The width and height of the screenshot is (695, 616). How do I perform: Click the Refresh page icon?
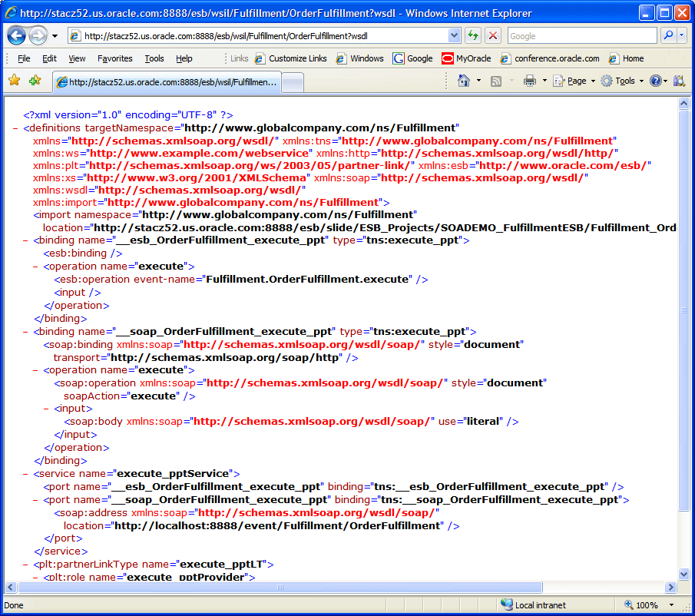(x=473, y=36)
